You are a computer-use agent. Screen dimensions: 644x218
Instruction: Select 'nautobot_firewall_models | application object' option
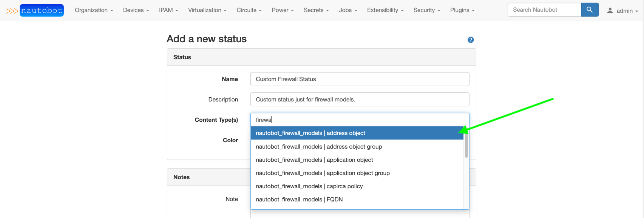(x=357, y=160)
